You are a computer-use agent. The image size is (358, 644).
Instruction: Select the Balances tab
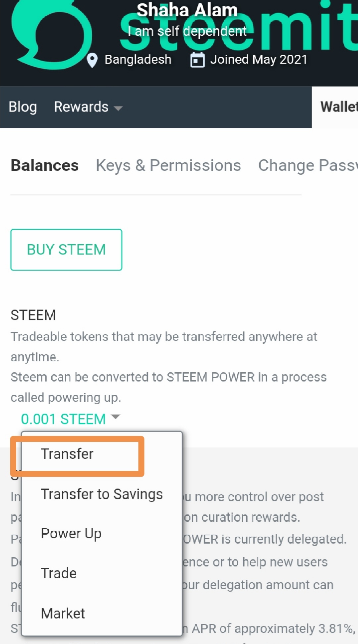[44, 165]
